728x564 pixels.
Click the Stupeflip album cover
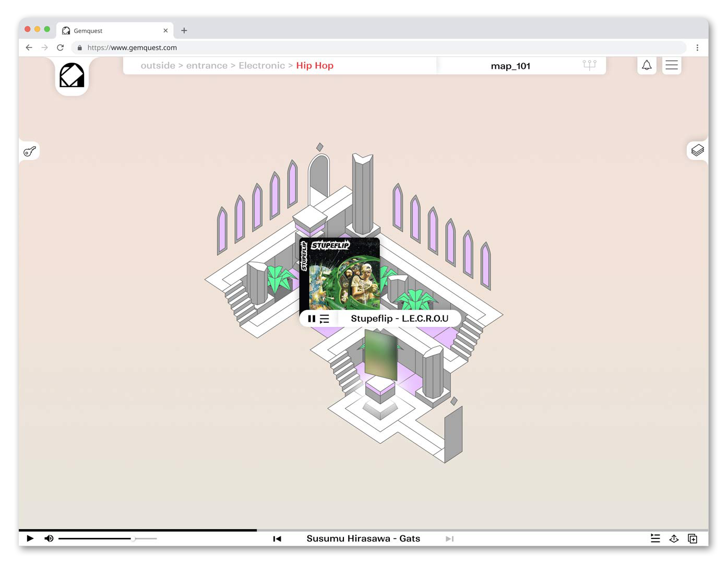(340, 274)
